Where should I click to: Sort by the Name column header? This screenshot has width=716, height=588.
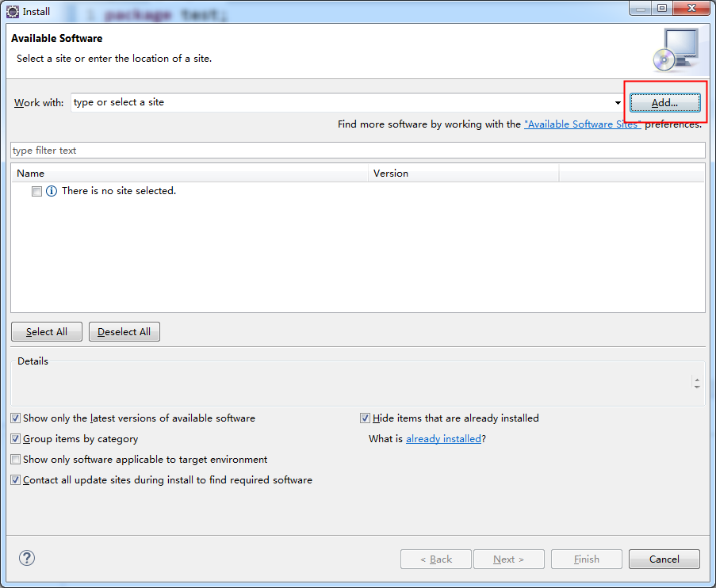tap(190, 173)
